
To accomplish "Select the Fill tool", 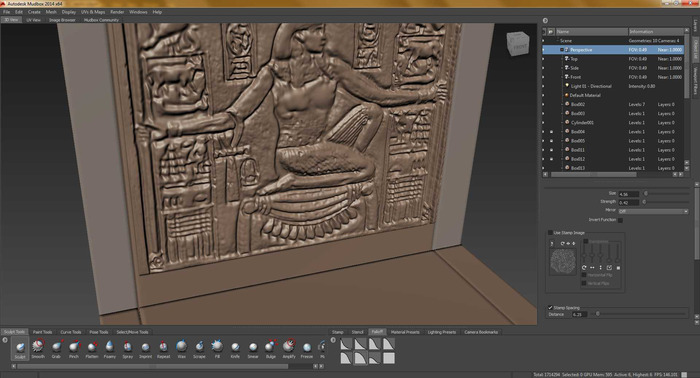I will [x=217, y=349].
